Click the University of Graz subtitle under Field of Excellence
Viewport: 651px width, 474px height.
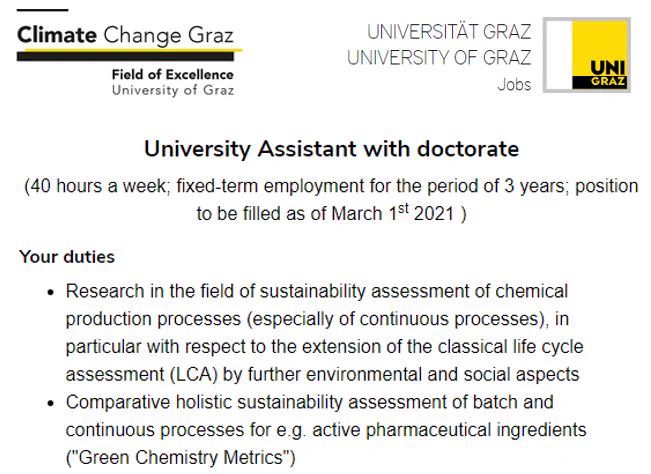[173, 90]
